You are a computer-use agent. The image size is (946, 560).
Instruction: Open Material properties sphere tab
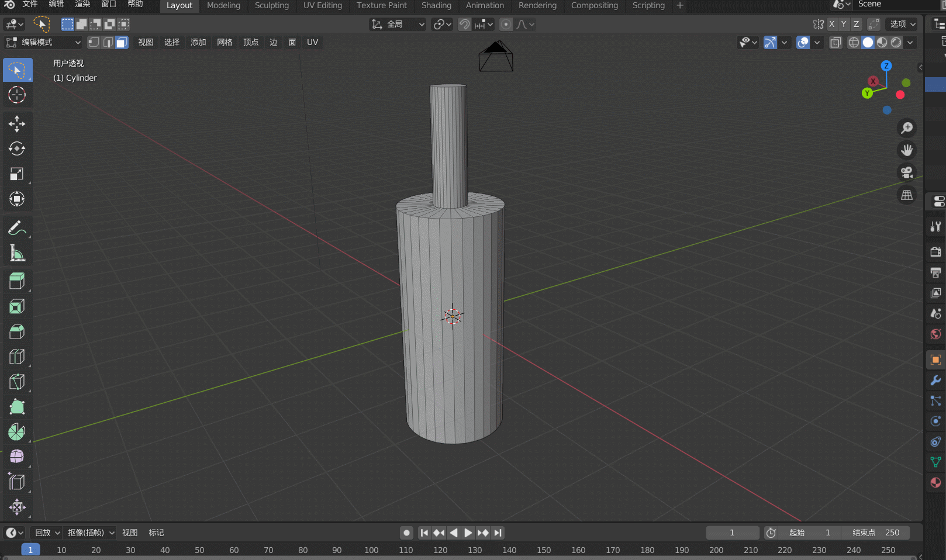pyautogui.click(x=935, y=482)
